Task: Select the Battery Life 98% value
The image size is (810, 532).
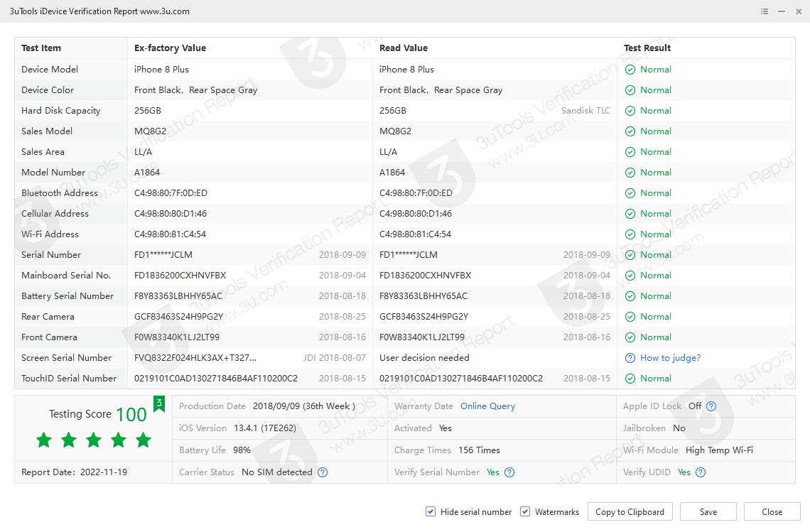Action: [242, 450]
